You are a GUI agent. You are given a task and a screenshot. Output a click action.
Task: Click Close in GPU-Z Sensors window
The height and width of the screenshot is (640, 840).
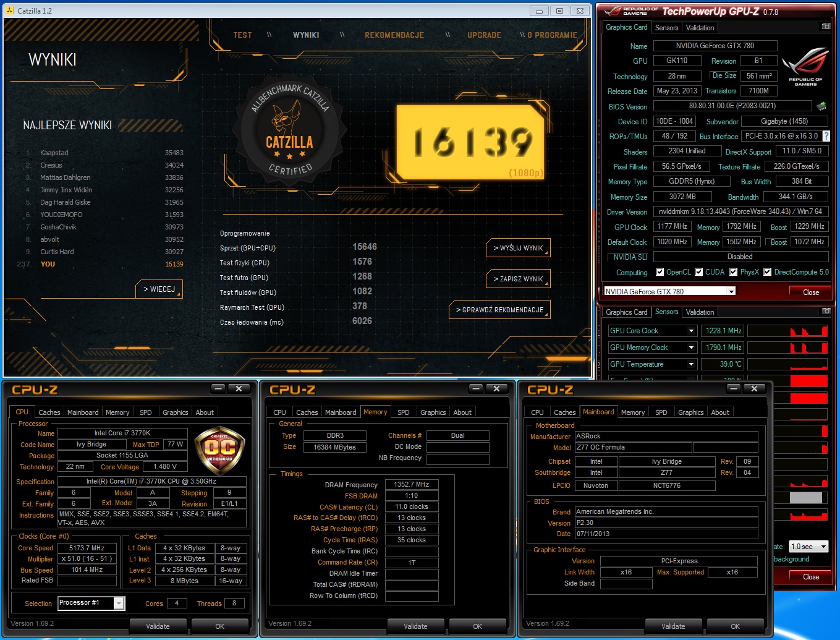811,577
